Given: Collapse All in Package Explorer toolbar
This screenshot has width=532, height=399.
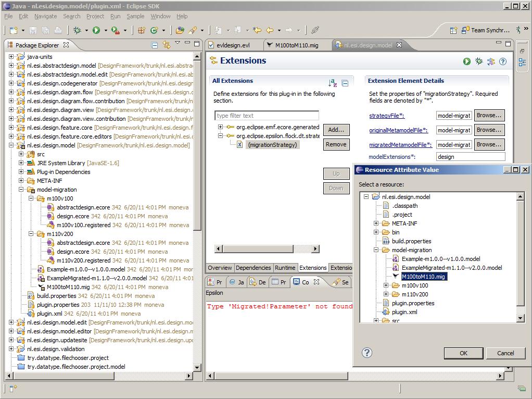Looking at the screenshot, I should [155, 45].
